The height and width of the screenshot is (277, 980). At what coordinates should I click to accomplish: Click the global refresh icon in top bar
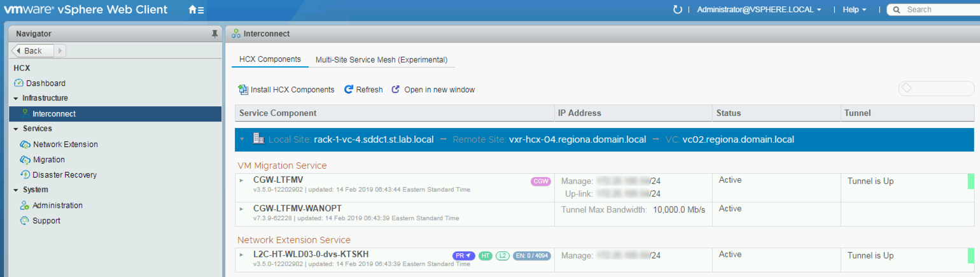[x=678, y=10]
